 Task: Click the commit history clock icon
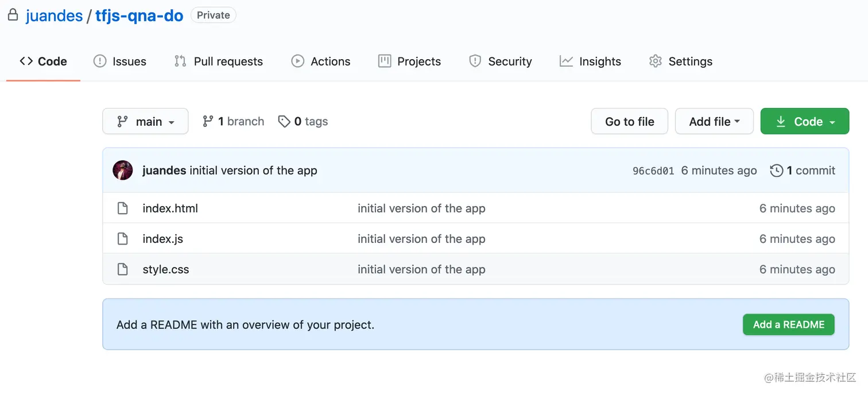(777, 170)
